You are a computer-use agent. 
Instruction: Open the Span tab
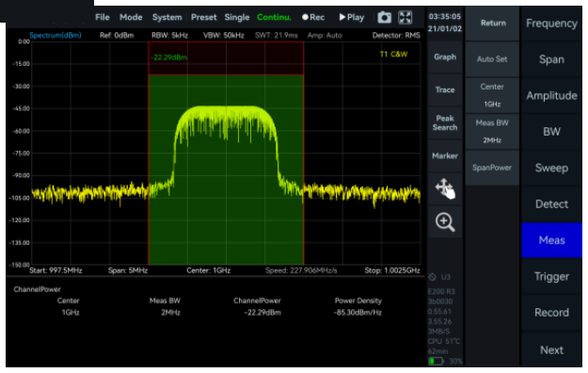(551, 59)
